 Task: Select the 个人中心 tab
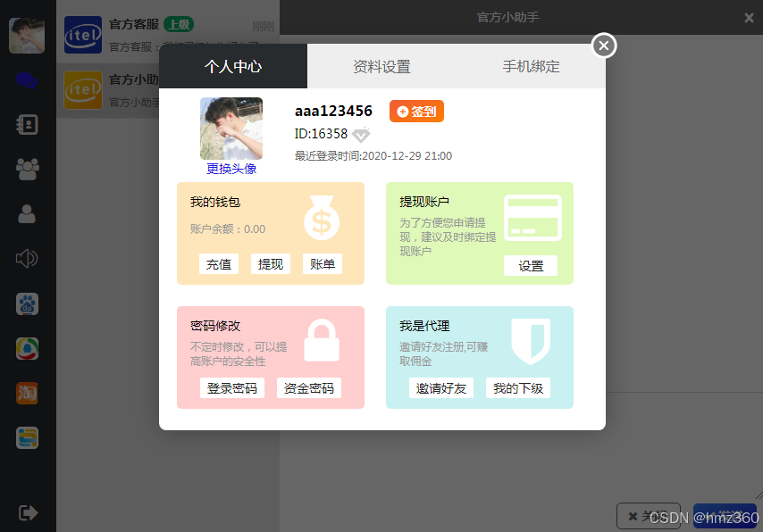pyautogui.click(x=232, y=66)
